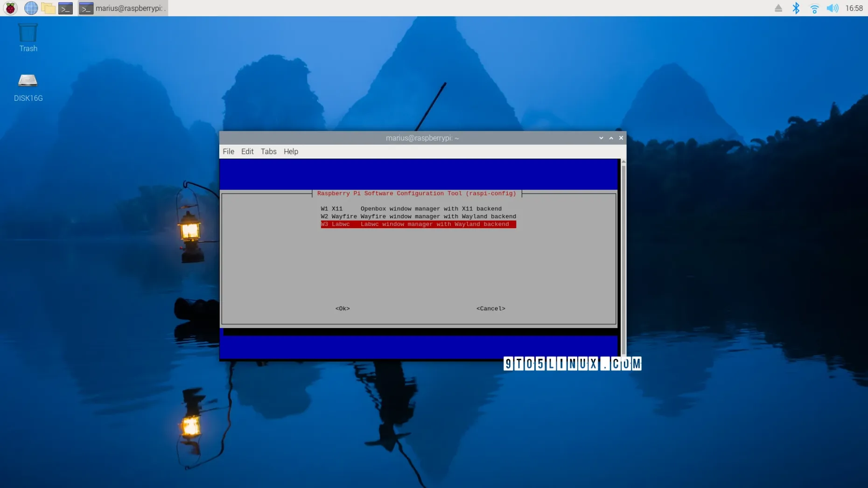Choose the W1 X11 Openbox option

(x=411, y=209)
